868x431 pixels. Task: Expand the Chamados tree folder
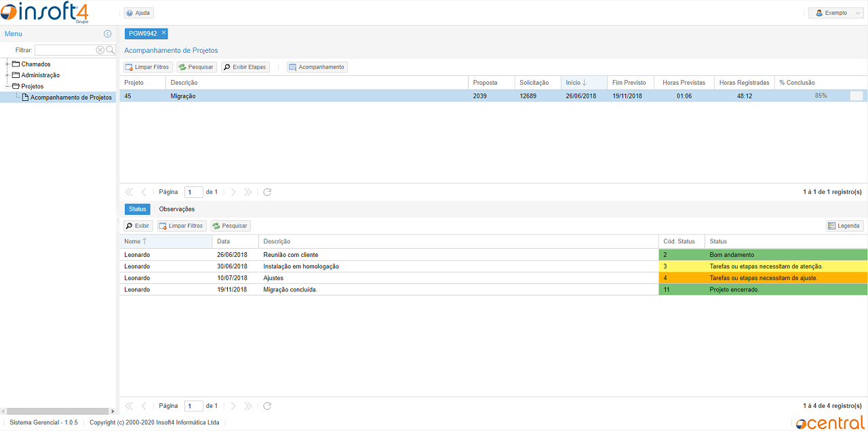click(7, 64)
